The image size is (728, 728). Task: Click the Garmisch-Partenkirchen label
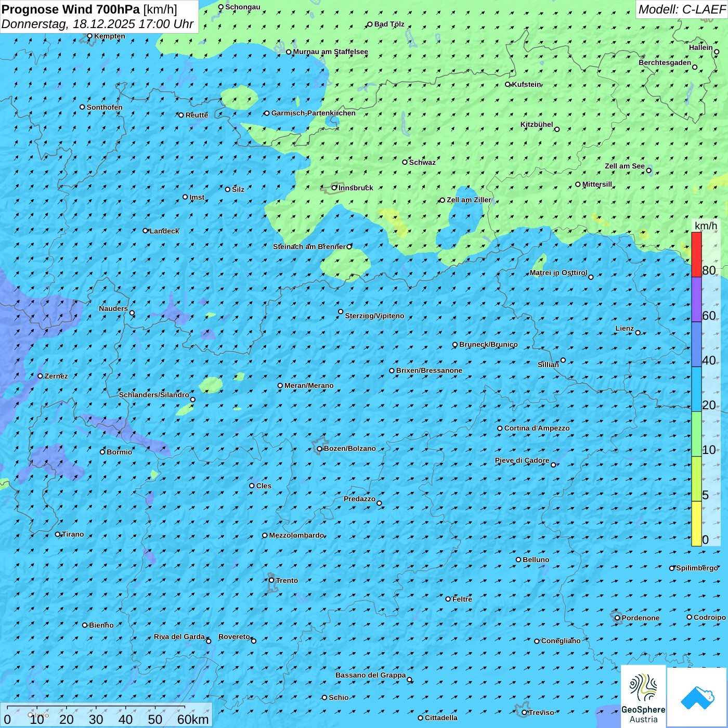pyautogui.click(x=314, y=113)
